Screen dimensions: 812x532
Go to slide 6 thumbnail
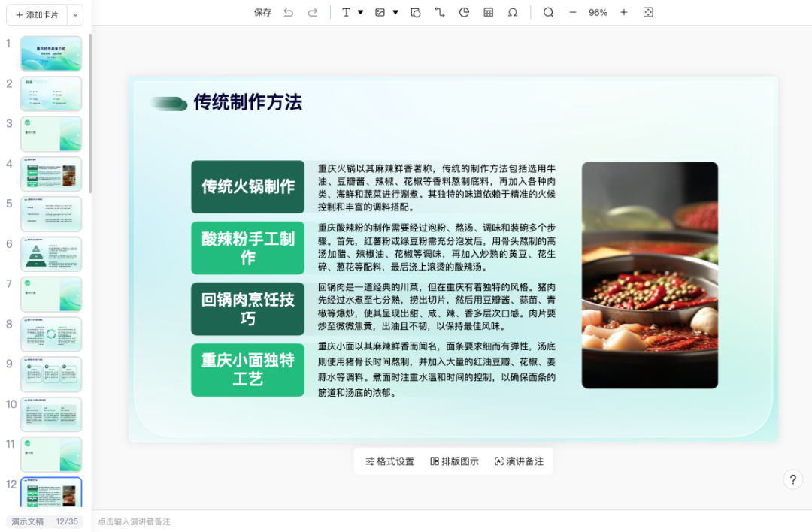pyautogui.click(x=51, y=254)
